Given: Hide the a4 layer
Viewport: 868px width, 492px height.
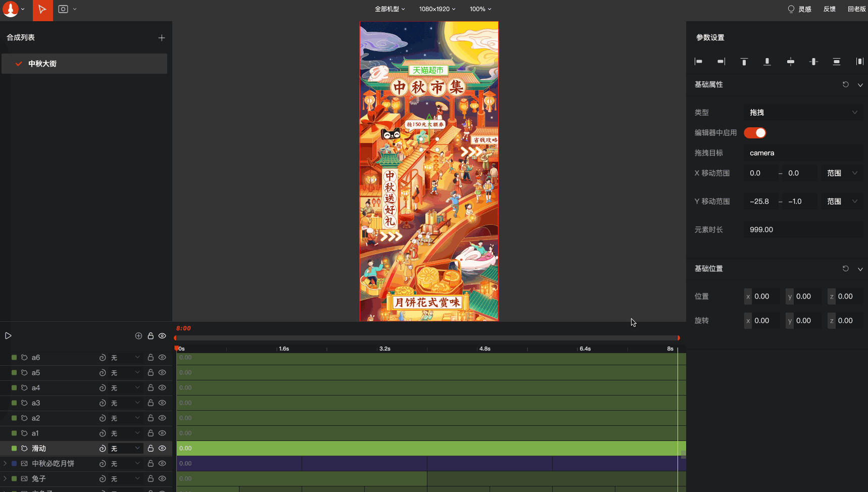Looking at the screenshot, I should click(x=162, y=388).
